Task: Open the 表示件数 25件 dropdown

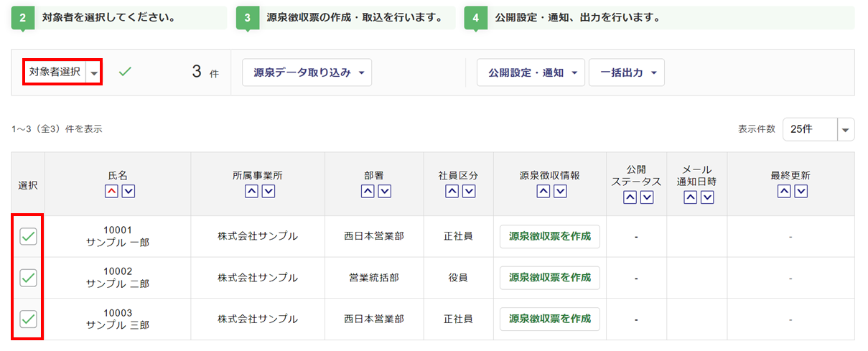Action: 818,129
